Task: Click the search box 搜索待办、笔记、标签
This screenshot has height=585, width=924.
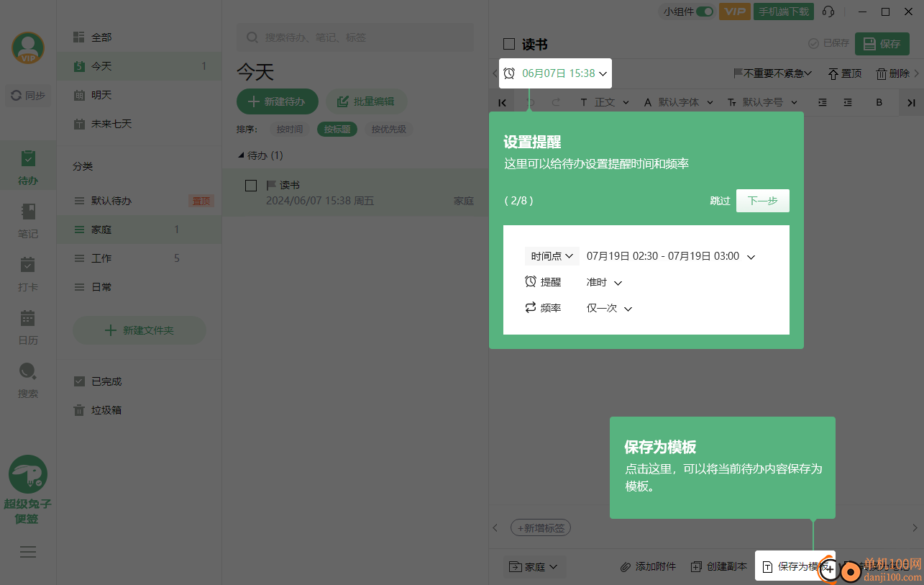Action: pos(355,37)
